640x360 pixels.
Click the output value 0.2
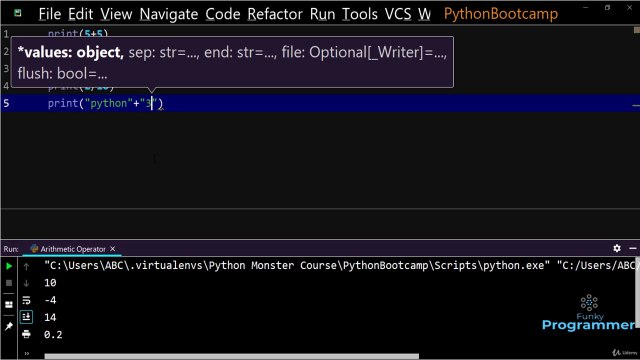pyautogui.click(x=53, y=335)
